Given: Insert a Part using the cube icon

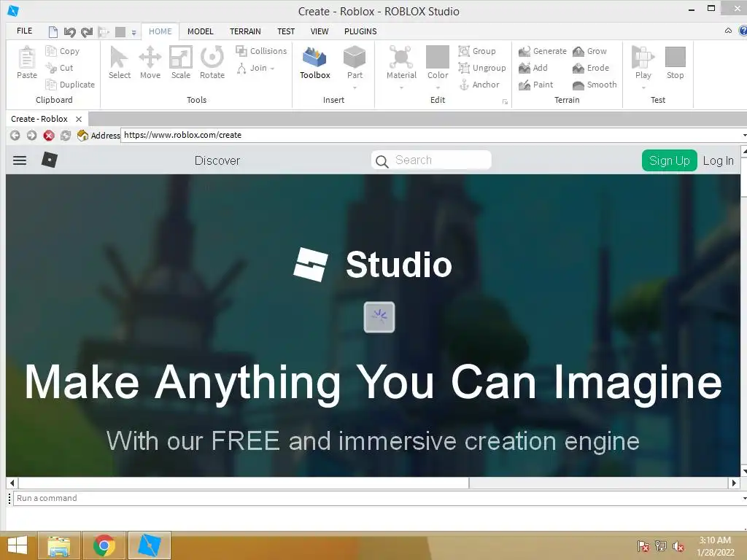Looking at the screenshot, I should pyautogui.click(x=355, y=57).
